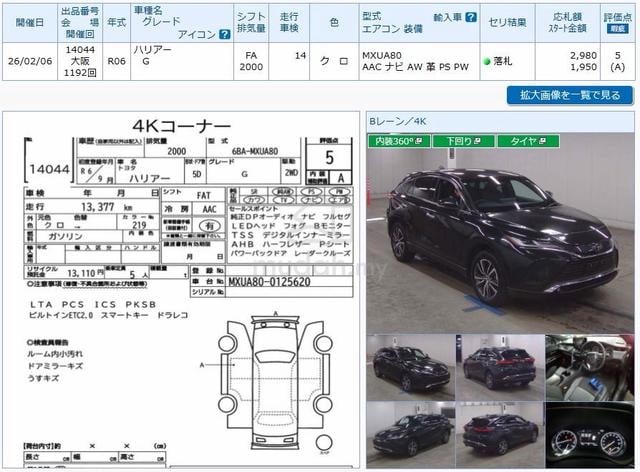
Task: Open the side-profile thumbnail in second thumbnail row
Action: [411, 435]
